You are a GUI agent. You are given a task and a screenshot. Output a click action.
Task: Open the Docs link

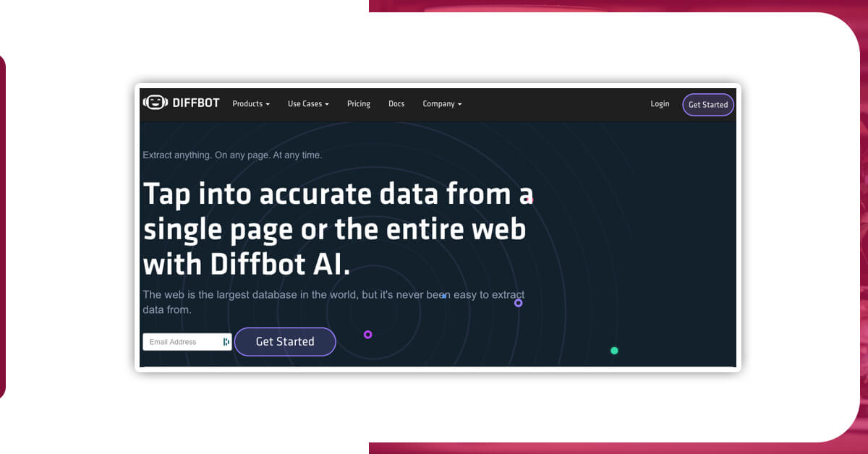click(396, 104)
